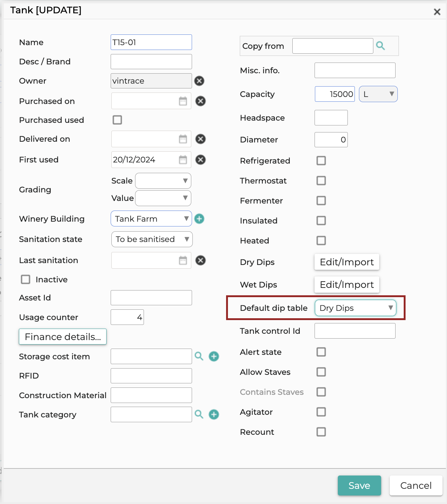This screenshot has width=447, height=504.
Task: Click the Save button
Action: pos(359,485)
